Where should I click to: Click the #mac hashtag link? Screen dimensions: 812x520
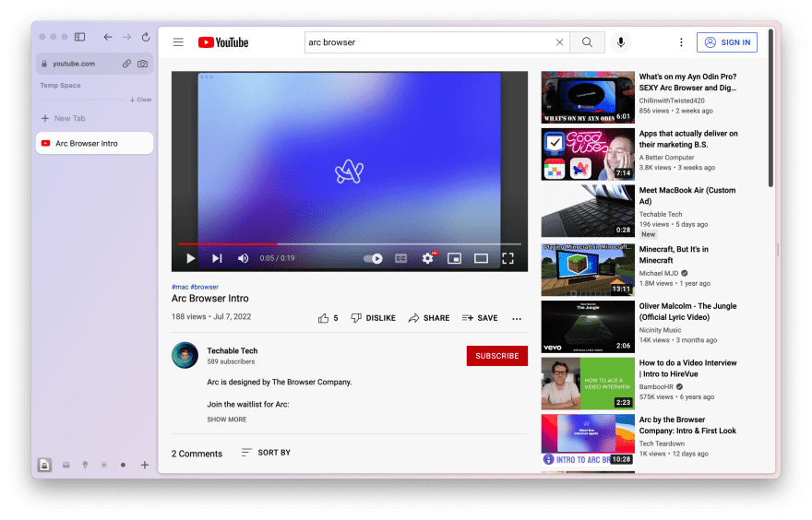click(180, 287)
